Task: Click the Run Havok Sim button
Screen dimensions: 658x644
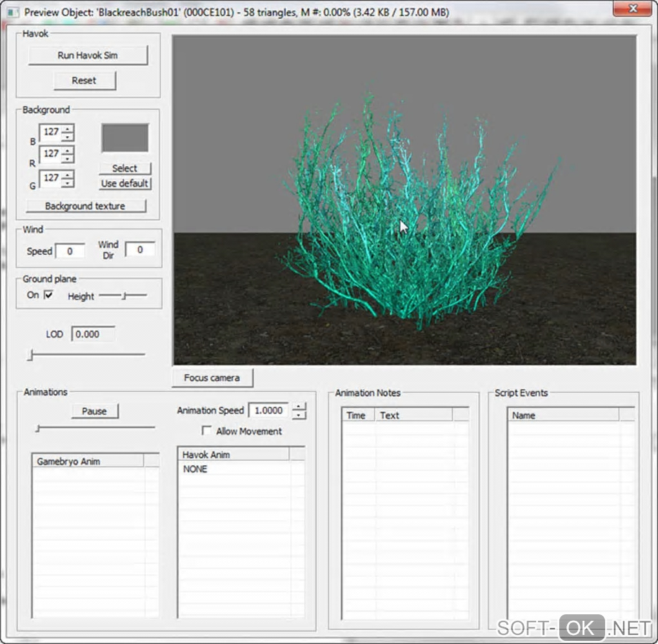Action: point(88,55)
